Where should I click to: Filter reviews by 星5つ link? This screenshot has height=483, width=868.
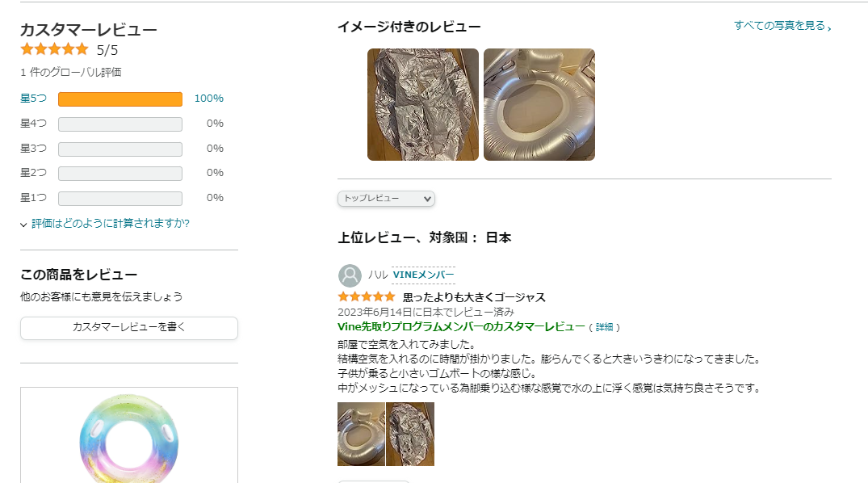[33, 99]
